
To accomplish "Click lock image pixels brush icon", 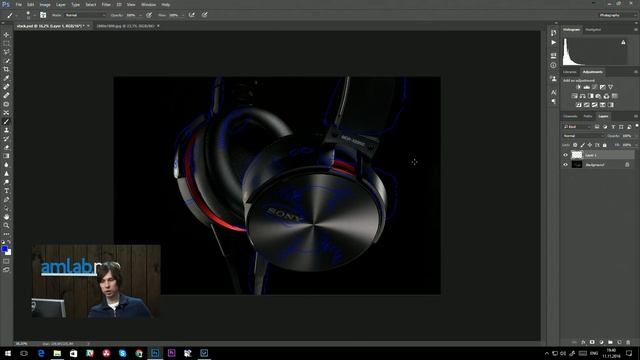I will [x=582, y=145].
